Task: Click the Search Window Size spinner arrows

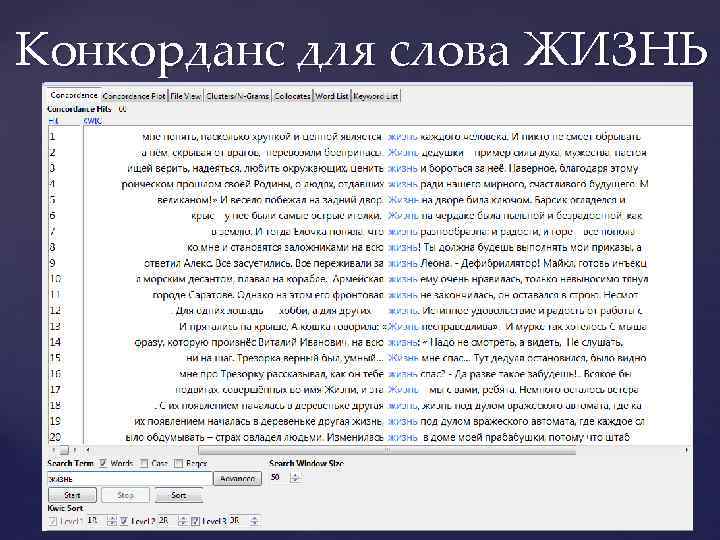Action: (295, 478)
